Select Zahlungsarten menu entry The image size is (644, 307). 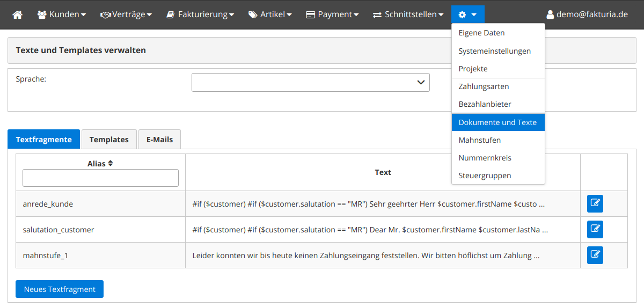(x=484, y=86)
